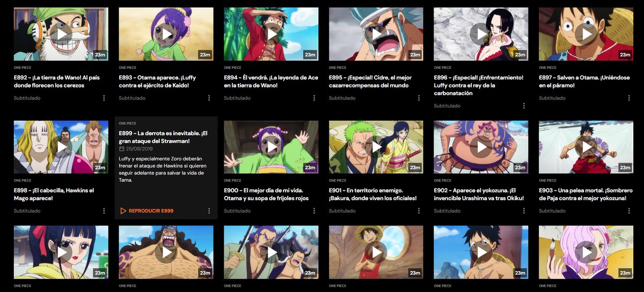The height and width of the screenshot is (292, 644).
Task: Open more options menu in E899 hover card
Action: tap(209, 211)
